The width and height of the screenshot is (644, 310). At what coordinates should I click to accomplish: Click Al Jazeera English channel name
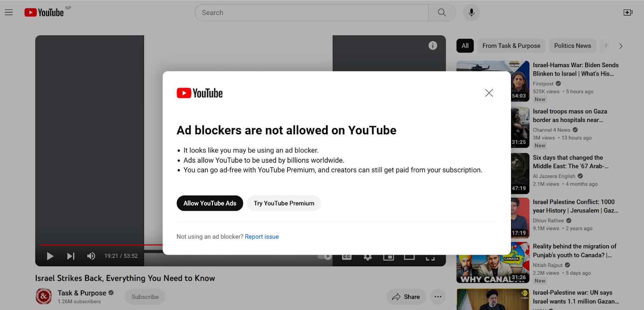click(554, 176)
